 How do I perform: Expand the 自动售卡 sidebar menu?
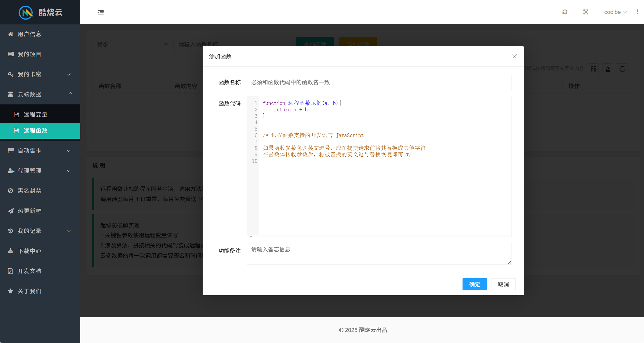(40, 150)
